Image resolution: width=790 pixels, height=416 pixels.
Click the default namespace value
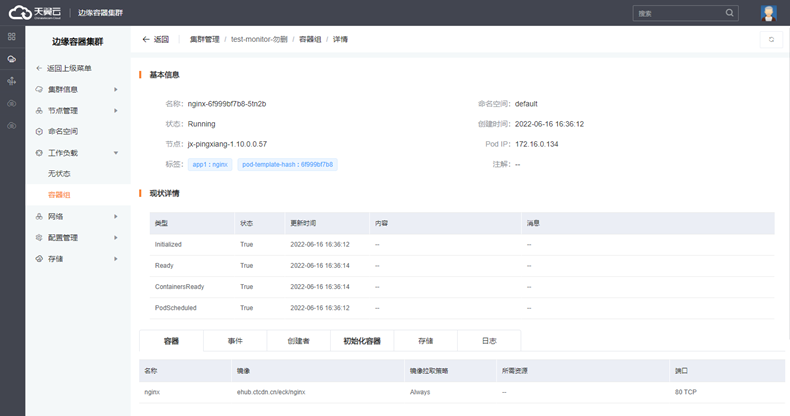click(526, 104)
